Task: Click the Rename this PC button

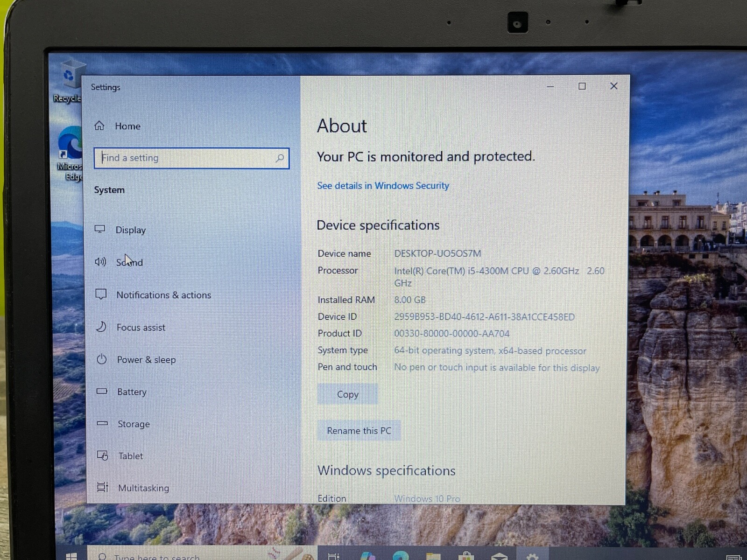Action: tap(359, 431)
